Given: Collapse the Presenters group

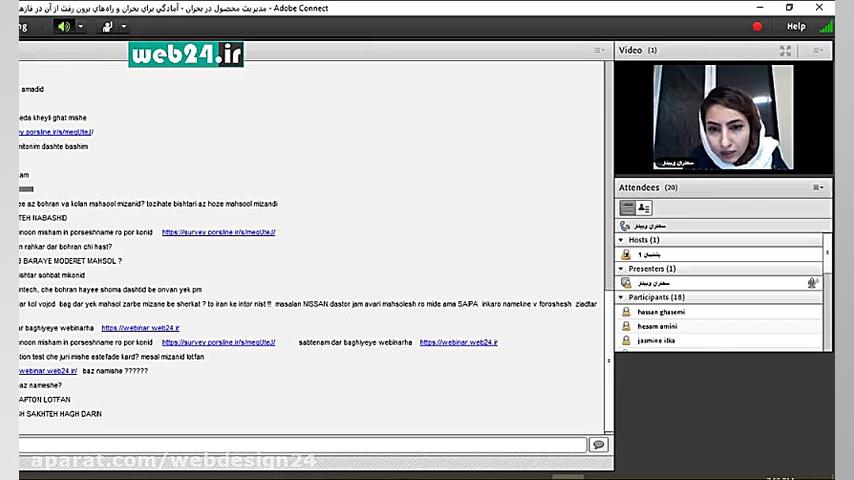Looking at the screenshot, I should click(621, 269).
